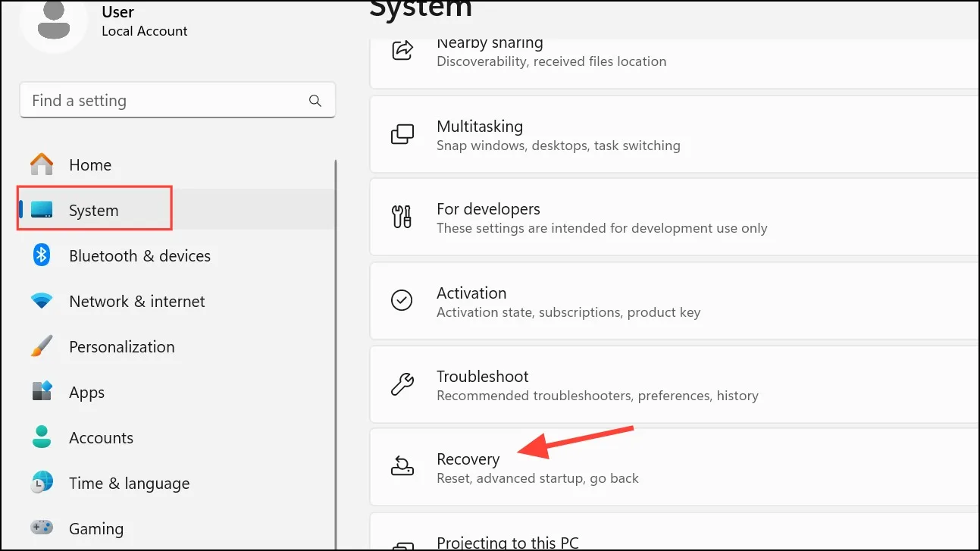The height and width of the screenshot is (551, 980).
Task: Click the Troubleshoot wrench icon
Action: (402, 384)
